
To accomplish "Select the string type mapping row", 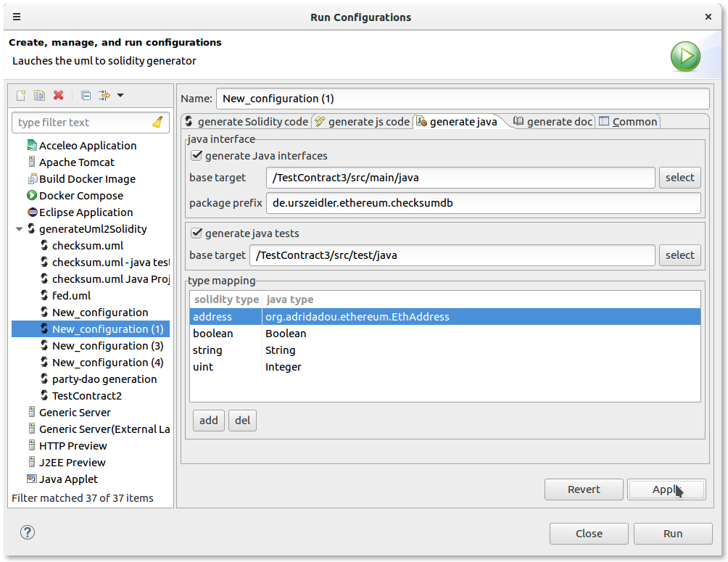I will click(x=444, y=350).
